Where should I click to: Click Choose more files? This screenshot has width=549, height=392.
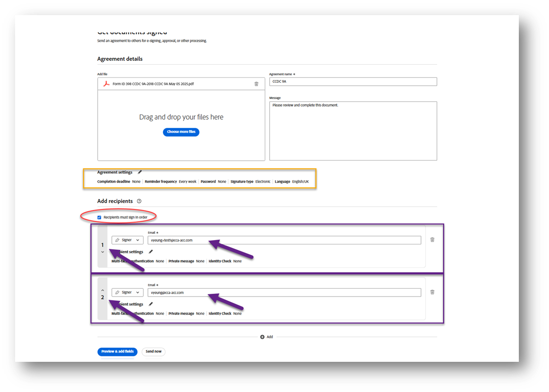tap(181, 131)
